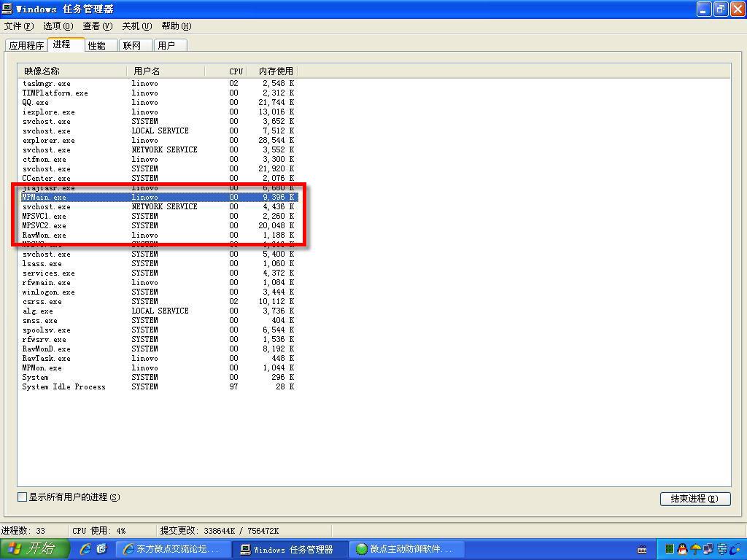This screenshot has width=747, height=560.
Task: Sort by CPU column header
Action: 225,71
